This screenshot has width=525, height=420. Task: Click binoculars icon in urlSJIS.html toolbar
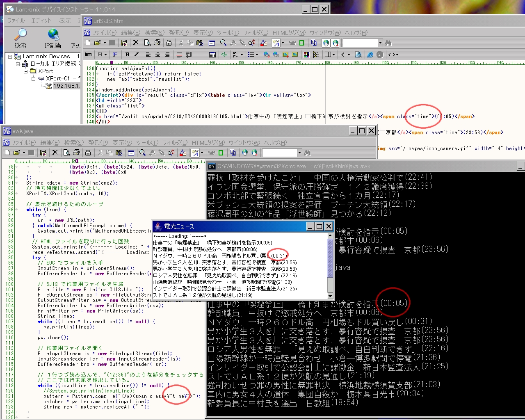point(388,43)
